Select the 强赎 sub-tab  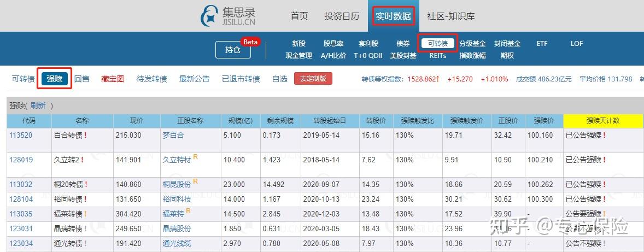pyautogui.click(x=54, y=78)
